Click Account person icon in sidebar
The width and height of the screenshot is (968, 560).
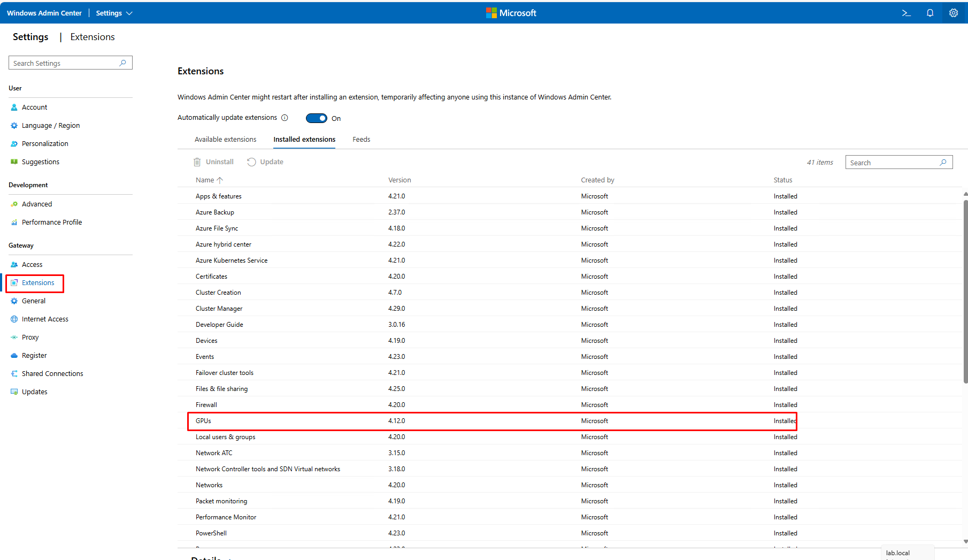(x=14, y=108)
